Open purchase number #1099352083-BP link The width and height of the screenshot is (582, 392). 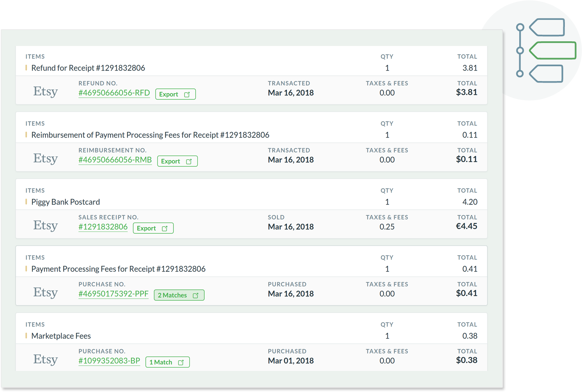tap(109, 361)
